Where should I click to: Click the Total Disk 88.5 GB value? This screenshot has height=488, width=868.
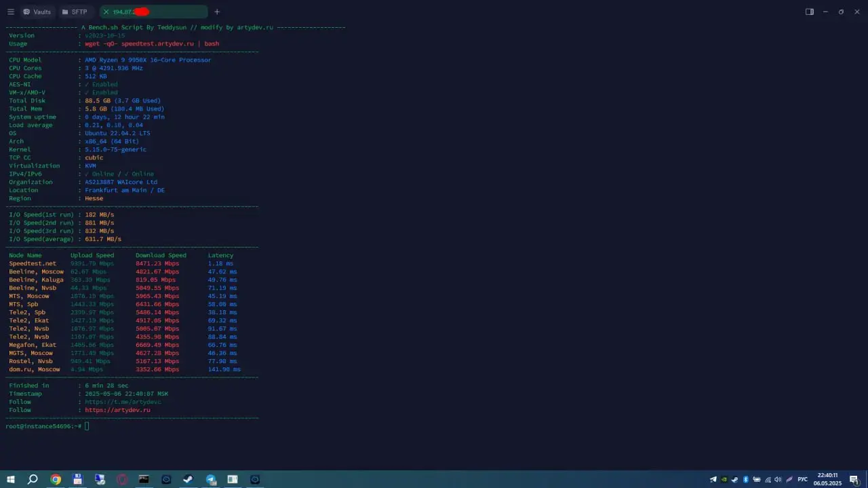coord(98,100)
